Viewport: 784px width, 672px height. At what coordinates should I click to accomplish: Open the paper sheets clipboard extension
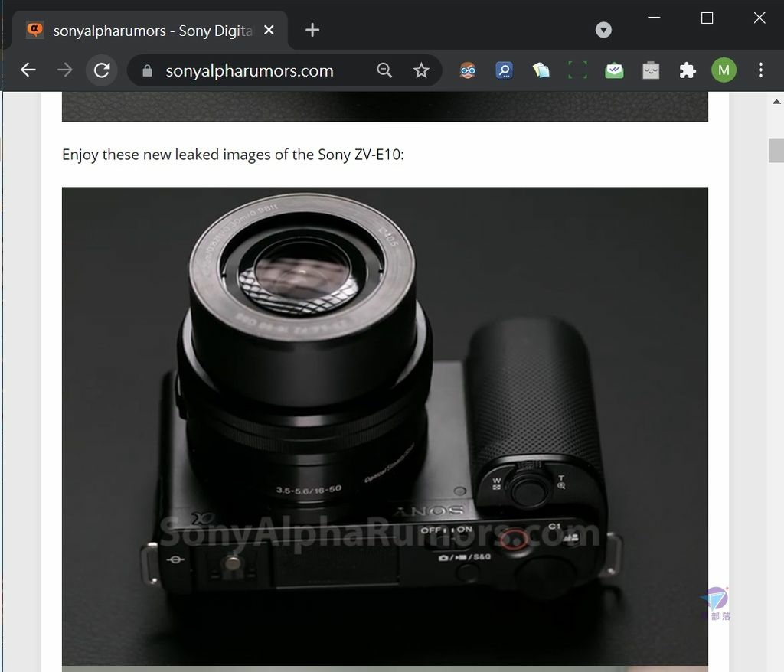coord(541,70)
